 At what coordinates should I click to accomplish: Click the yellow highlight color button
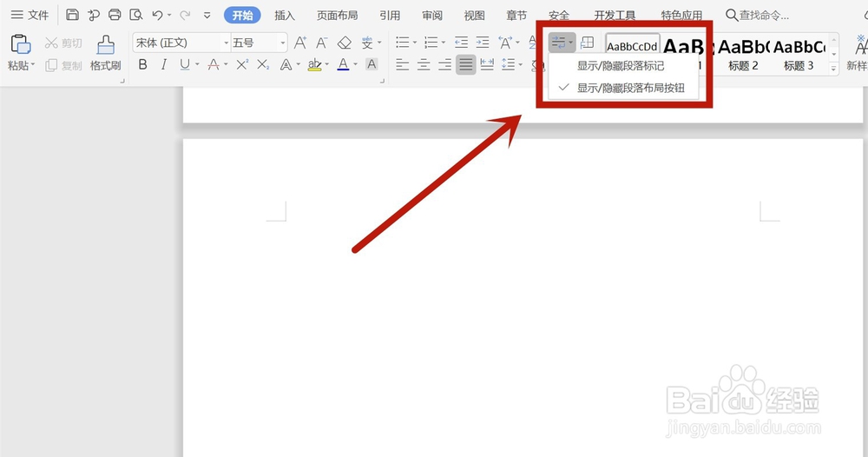tap(314, 65)
